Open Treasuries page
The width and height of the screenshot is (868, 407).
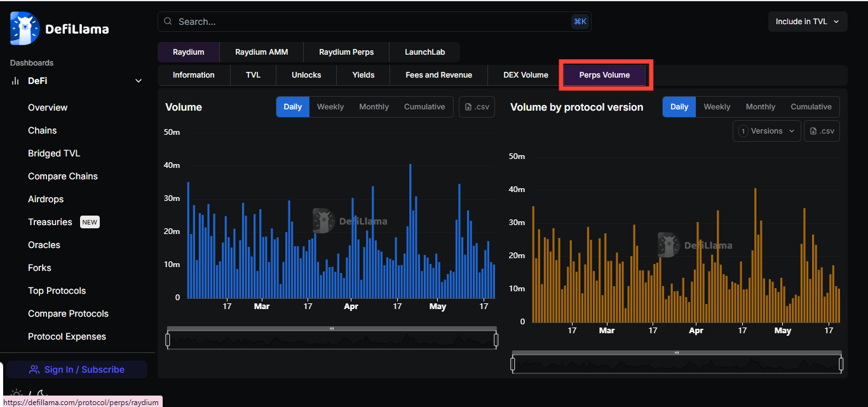tap(50, 222)
